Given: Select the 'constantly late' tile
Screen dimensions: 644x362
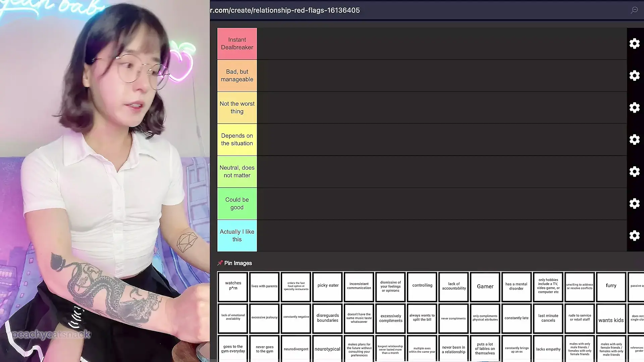Looking at the screenshot, I should [x=517, y=318].
